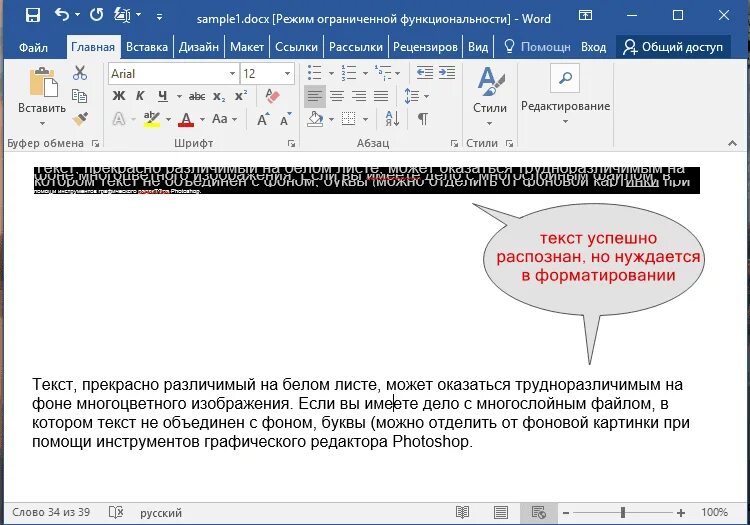Toggle underline Ч formatting

[163, 96]
